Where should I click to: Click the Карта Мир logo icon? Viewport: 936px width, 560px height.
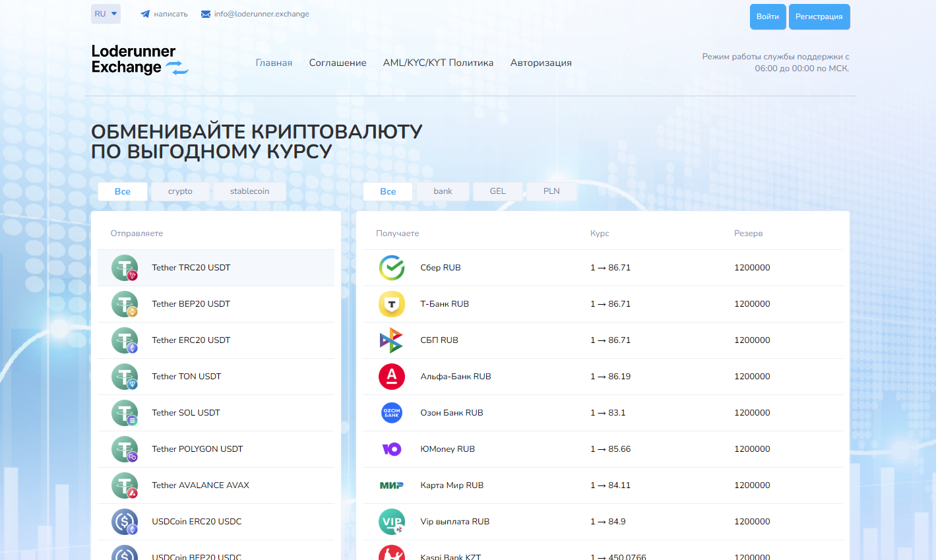click(392, 485)
